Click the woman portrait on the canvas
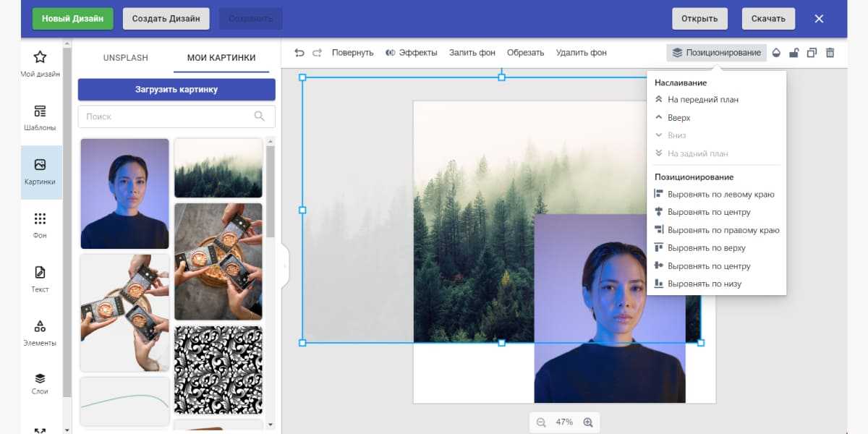The height and width of the screenshot is (434, 868). click(610, 309)
